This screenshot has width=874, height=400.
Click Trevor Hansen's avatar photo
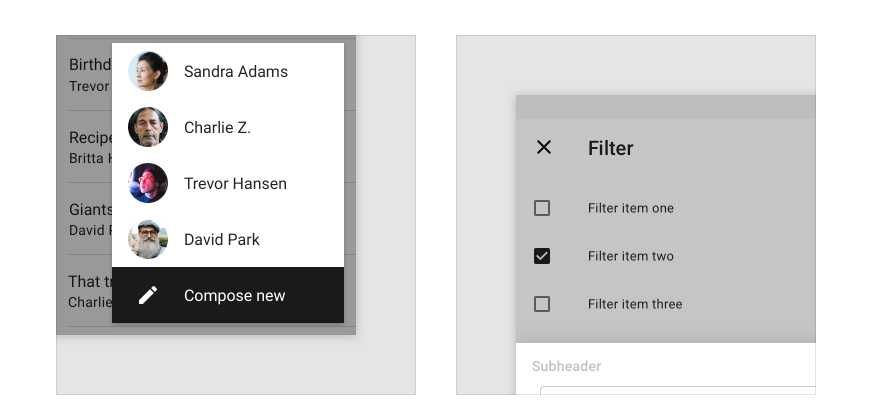tap(148, 183)
